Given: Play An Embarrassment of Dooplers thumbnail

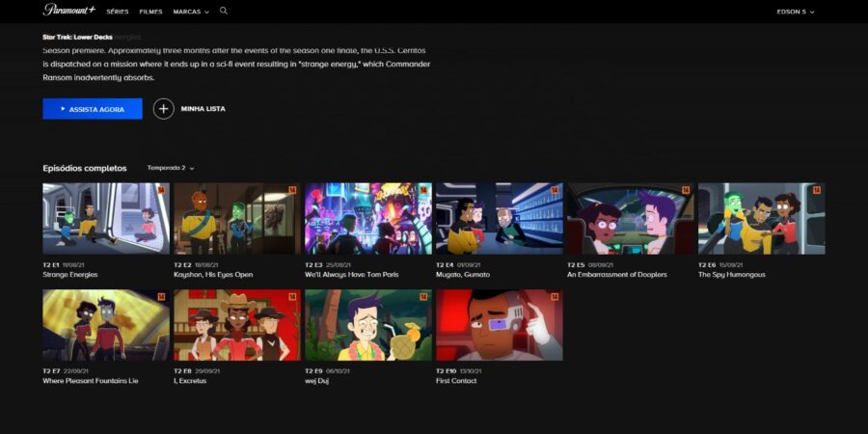Looking at the screenshot, I should [x=631, y=219].
